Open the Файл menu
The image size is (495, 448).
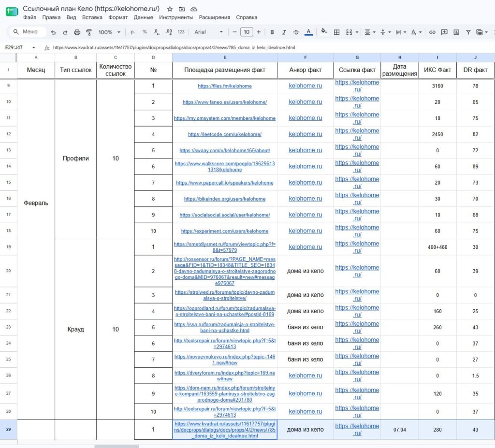click(29, 17)
